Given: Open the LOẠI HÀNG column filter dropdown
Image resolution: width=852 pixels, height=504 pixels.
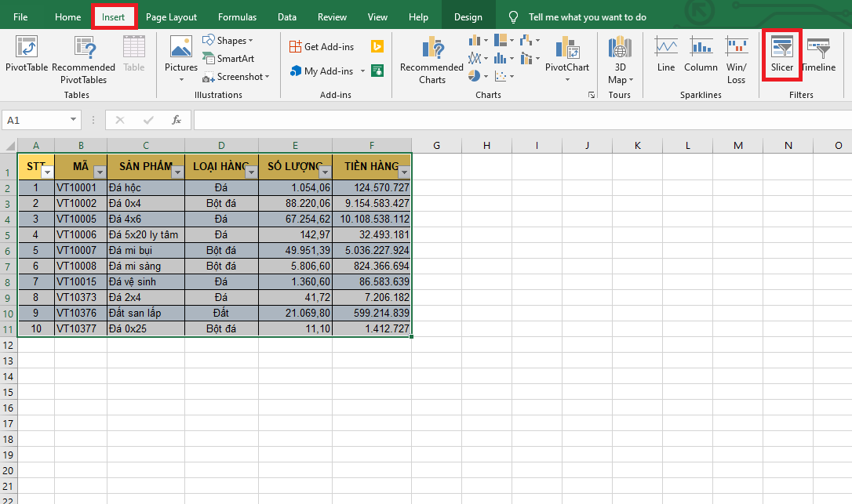Looking at the screenshot, I should [251, 172].
